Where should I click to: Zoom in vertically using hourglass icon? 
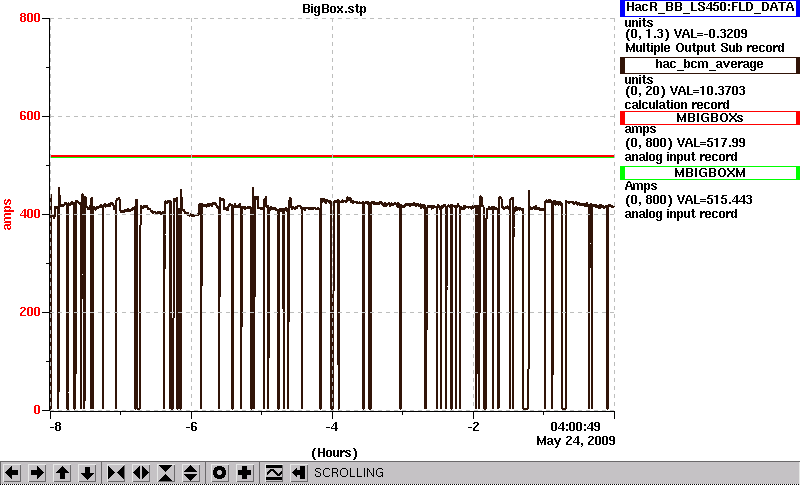(166, 473)
